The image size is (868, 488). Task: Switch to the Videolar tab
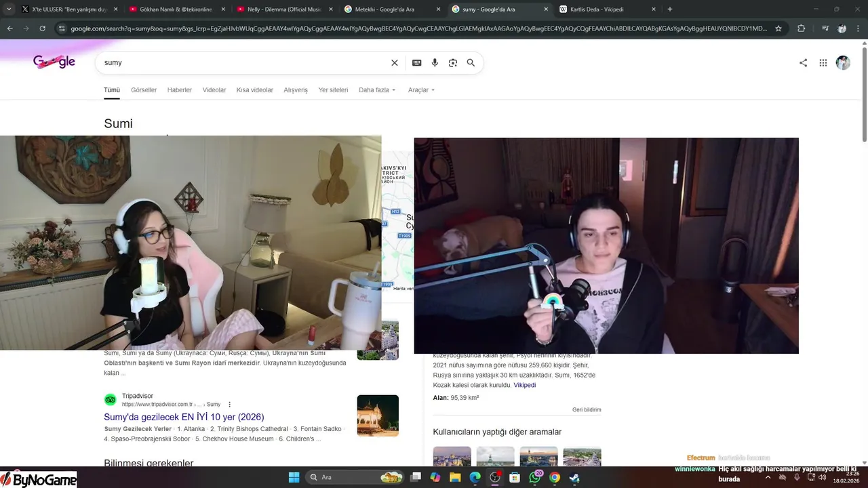(x=214, y=90)
